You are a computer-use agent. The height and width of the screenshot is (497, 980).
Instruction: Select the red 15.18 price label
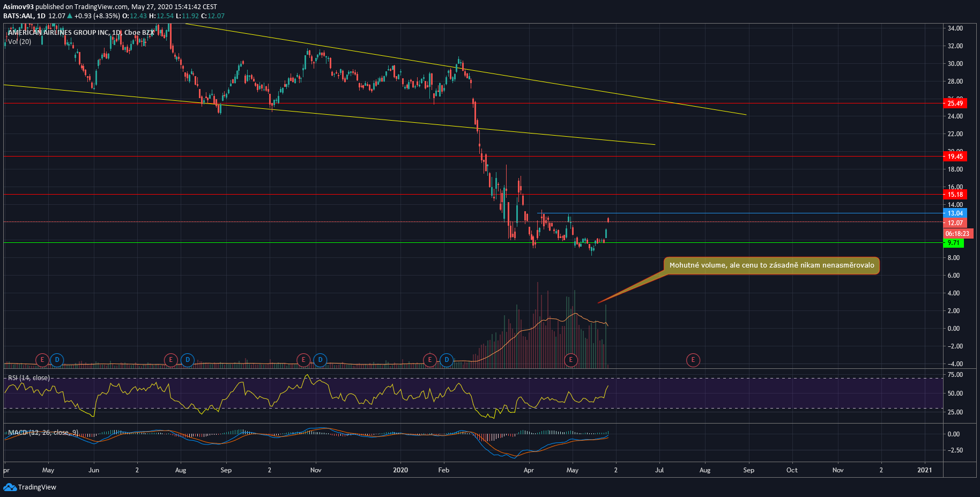(x=955, y=195)
